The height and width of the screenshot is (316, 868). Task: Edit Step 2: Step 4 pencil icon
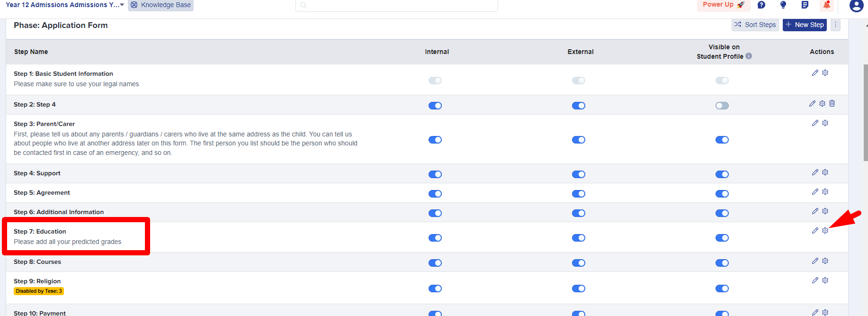click(x=813, y=103)
